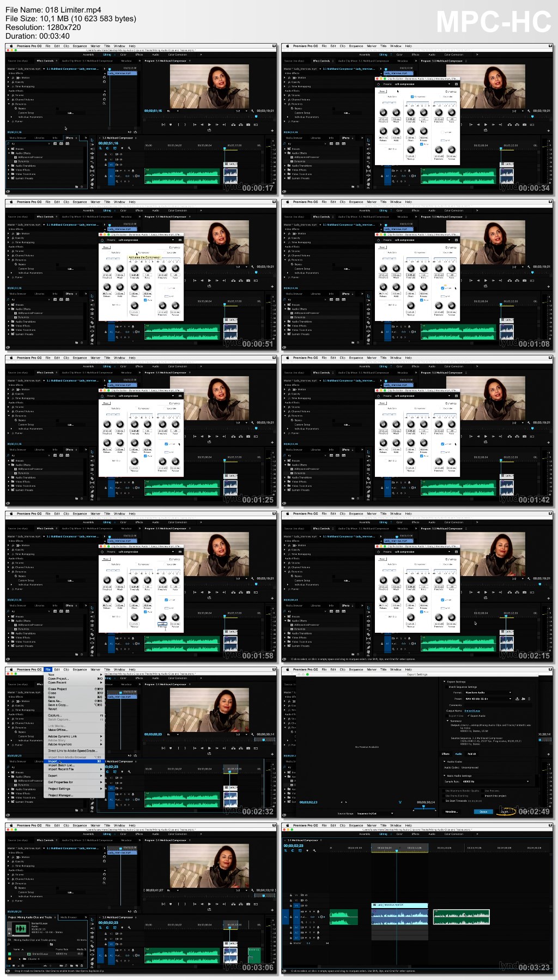The width and height of the screenshot is (558, 980).
Task: Click the YUV Effects filter icon in the 00:00:51 frame
Action: (67, 299)
